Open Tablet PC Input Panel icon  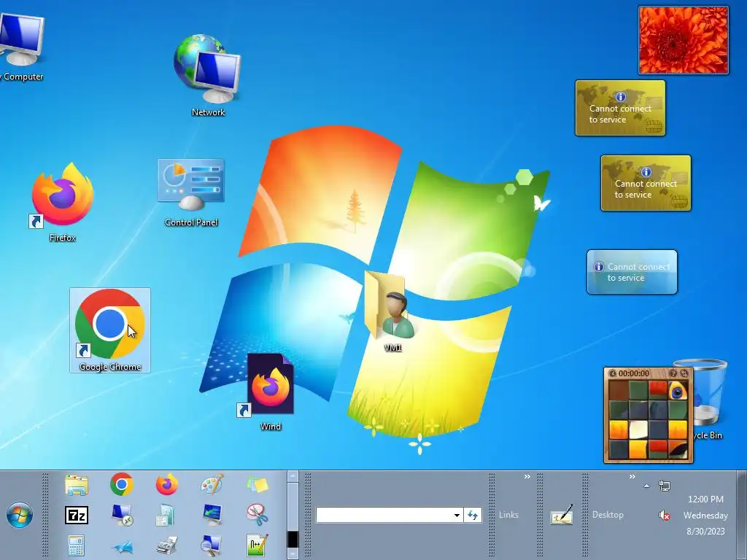562,515
